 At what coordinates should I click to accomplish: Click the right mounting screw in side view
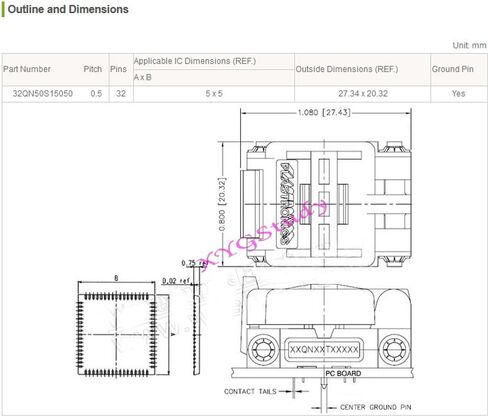coord(395,350)
